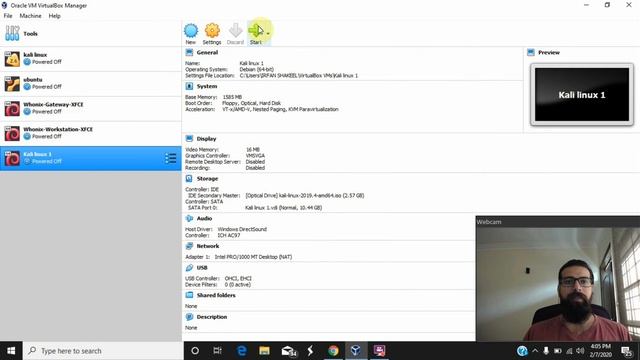
Task: Click the Display section icon
Action: tap(189, 139)
